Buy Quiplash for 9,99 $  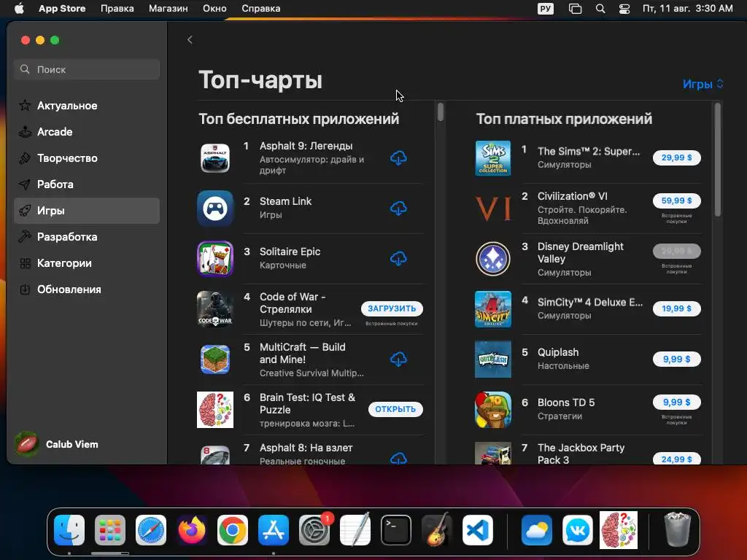(676, 359)
